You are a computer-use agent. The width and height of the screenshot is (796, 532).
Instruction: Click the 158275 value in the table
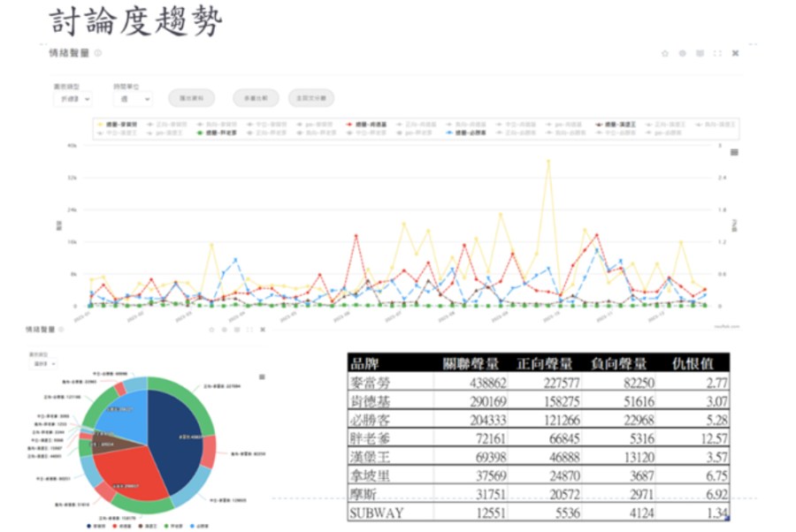pyautogui.click(x=562, y=401)
